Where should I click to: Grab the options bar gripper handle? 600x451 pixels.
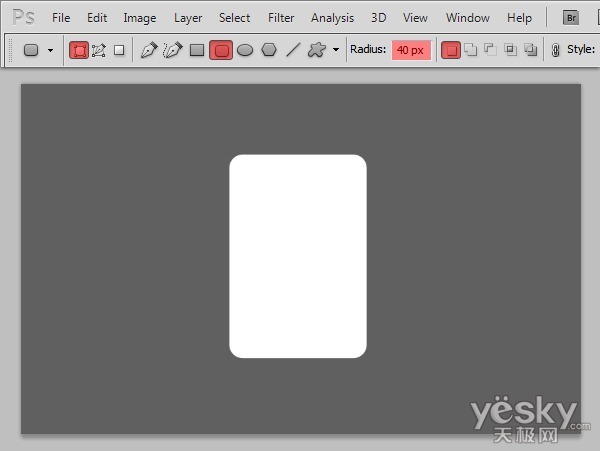click(10, 50)
